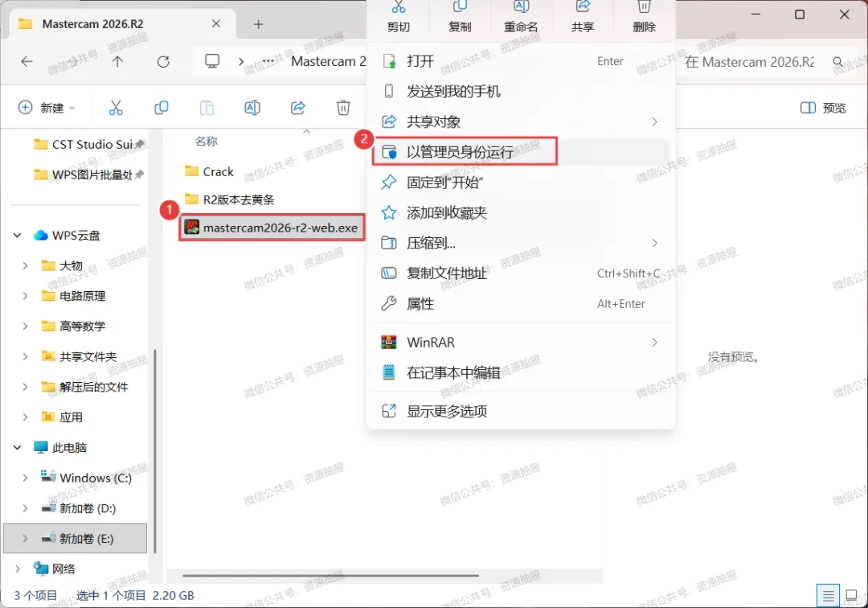The height and width of the screenshot is (608, 868).
Task: Expand the 解压后的文件 node
Action: pos(25,387)
